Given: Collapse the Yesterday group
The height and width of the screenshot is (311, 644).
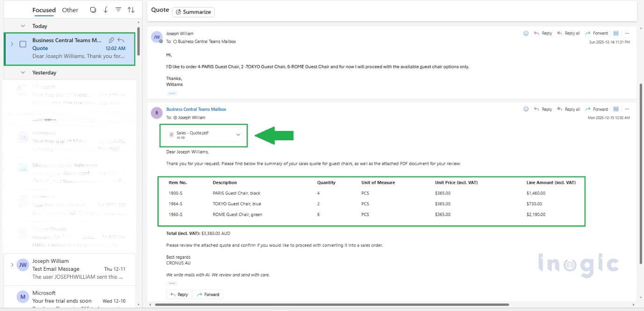Looking at the screenshot, I should (x=22, y=72).
